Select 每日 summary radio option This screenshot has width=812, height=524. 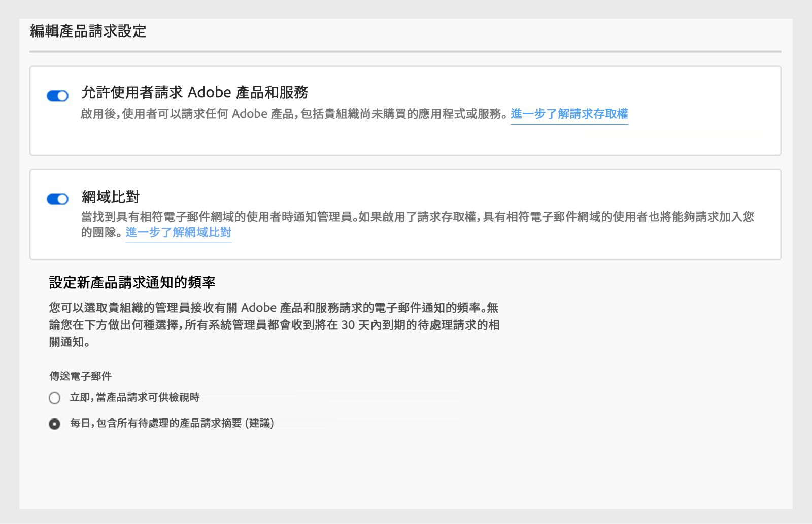(55, 424)
